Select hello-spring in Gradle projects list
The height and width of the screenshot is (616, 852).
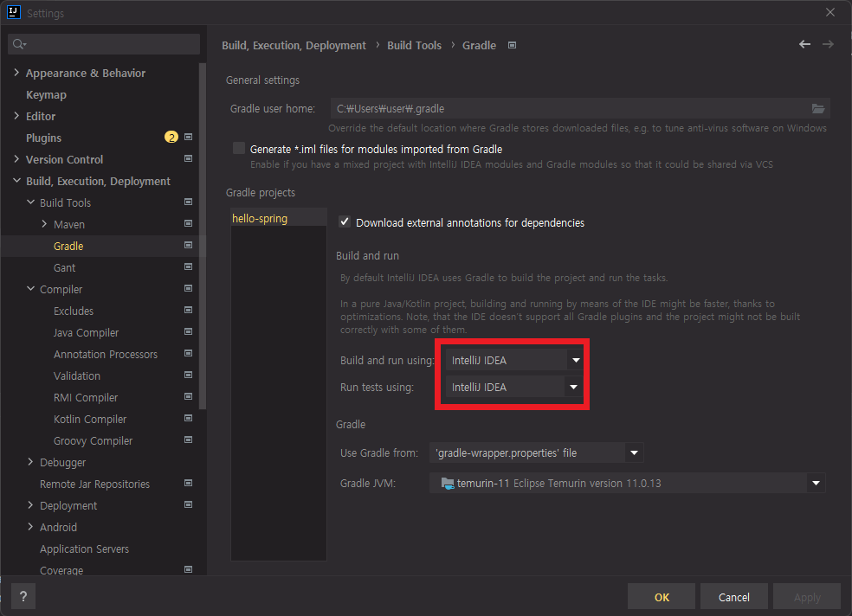[x=279, y=218]
